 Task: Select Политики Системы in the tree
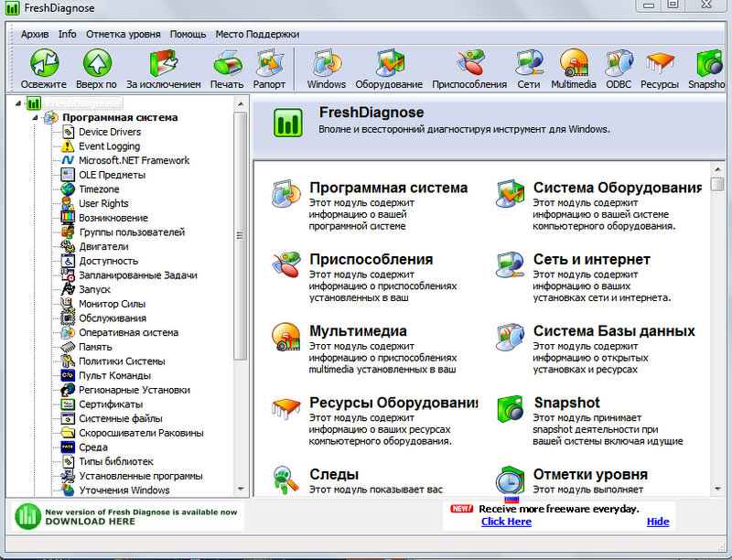point(122,361)
